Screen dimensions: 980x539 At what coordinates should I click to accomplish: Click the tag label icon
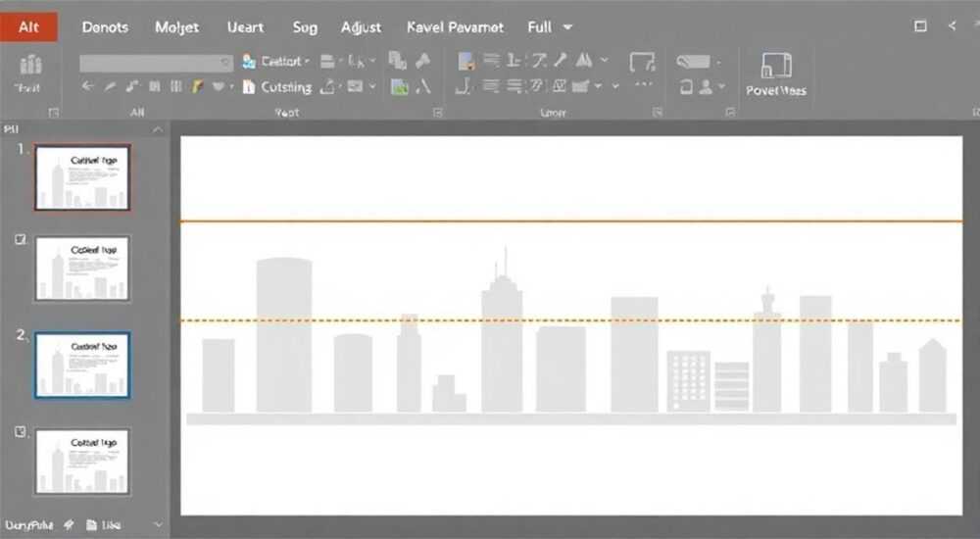[x=693, y=62]
